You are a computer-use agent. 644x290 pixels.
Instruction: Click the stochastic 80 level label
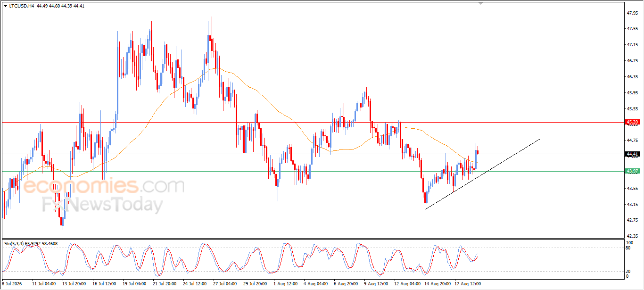tap(629, 248)
